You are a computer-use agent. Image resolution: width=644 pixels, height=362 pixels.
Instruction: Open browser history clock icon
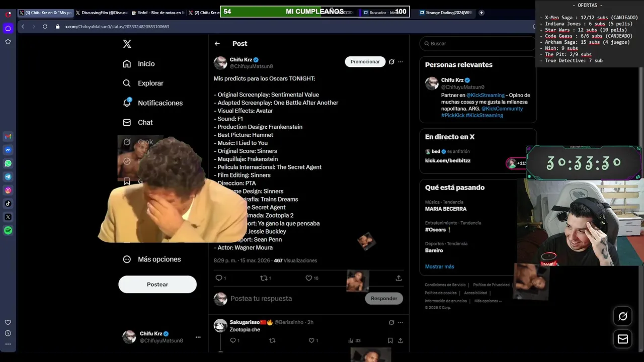(x=8, y=333)
